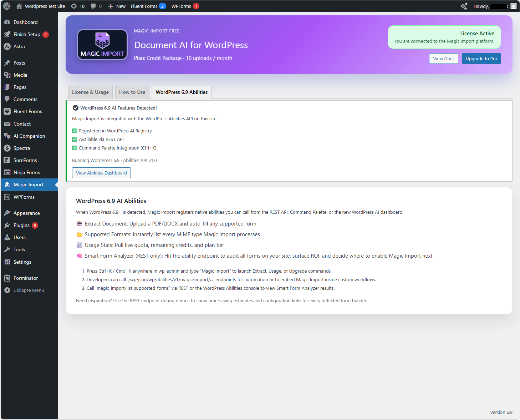
Task: Click the Tools wrench icon
Action: 7,249
